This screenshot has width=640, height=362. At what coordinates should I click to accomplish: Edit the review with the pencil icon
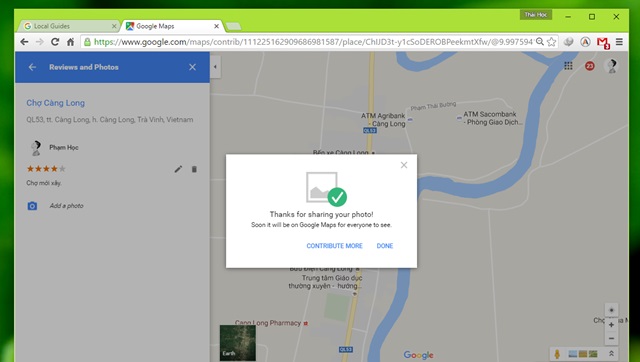(x=178, y=169)
